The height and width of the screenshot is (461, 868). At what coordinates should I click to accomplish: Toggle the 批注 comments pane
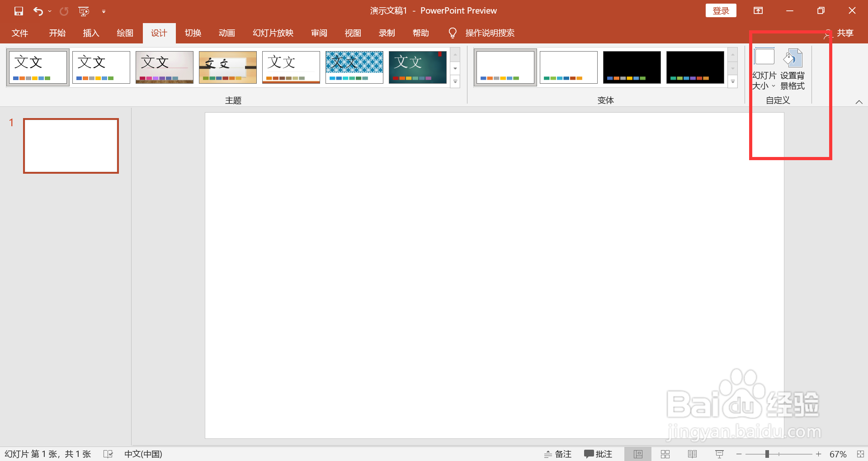tap(598, 454)
